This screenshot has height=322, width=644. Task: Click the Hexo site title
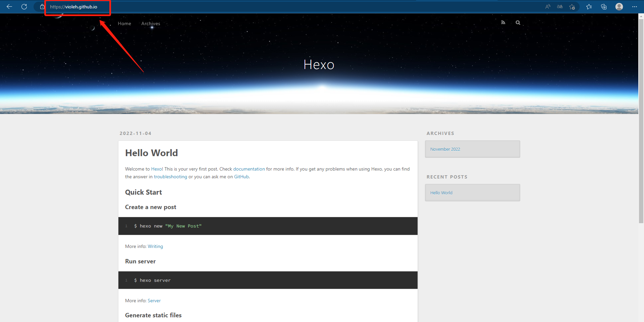[x=319, y=65]
